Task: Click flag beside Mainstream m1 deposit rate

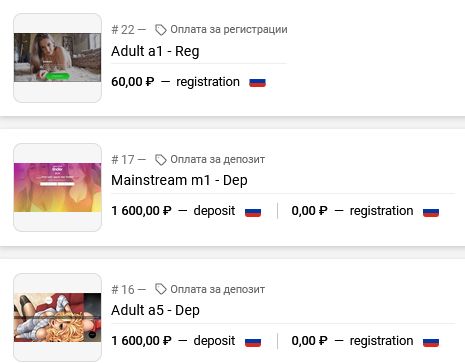Action: tap(253, 212)
